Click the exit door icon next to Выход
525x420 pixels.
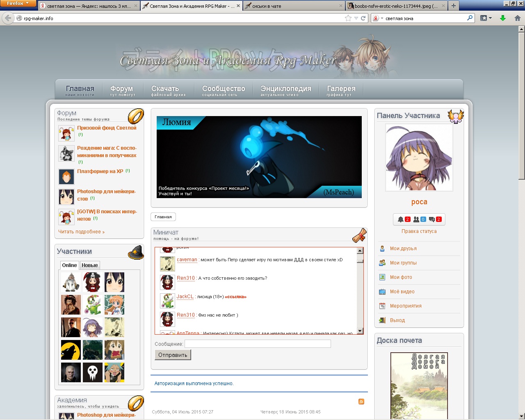pyautogui.click(x=382, y=320)
